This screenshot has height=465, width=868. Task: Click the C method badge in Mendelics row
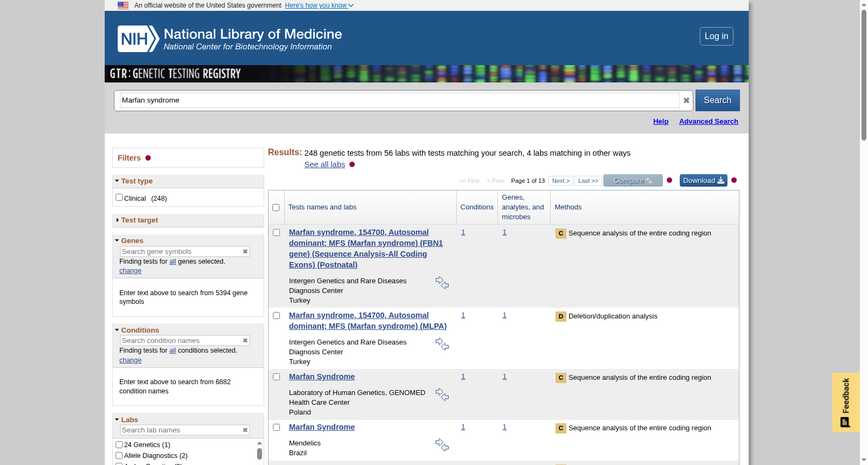coord(561,428)
